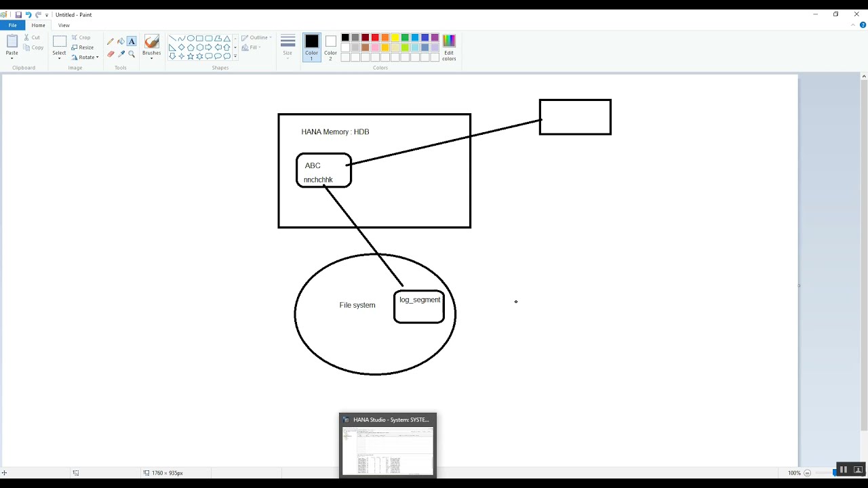The image size is (868, 488).
Task: Click the rectangular Select tool icon
Action: [60, 41]
